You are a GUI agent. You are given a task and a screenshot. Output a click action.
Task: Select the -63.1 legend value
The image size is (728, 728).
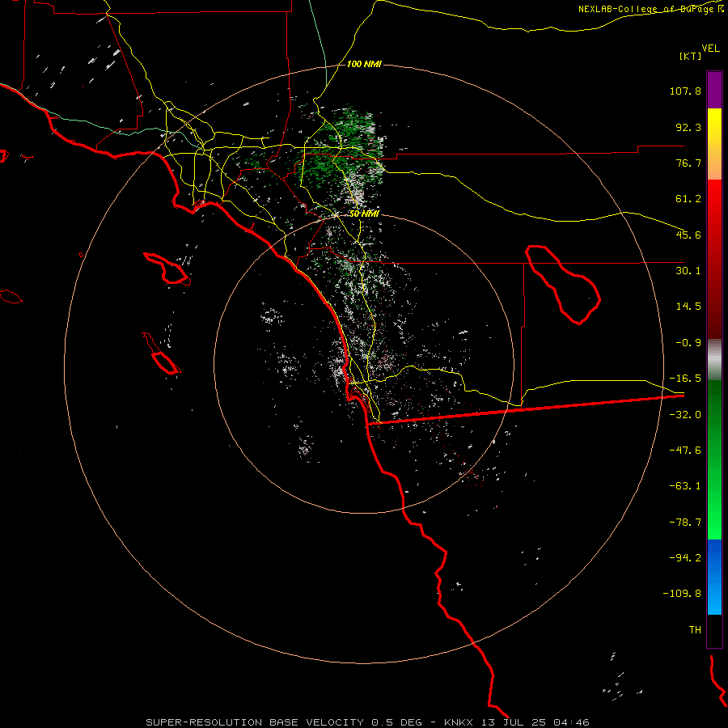685,486
